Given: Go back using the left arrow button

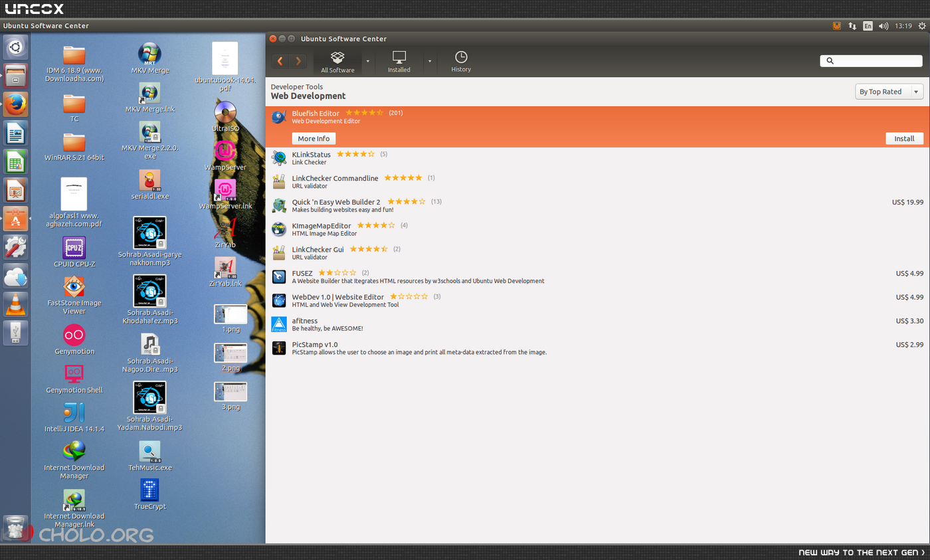Looking at the screenshot, I should pyautogui.click(x=280, y=61).
